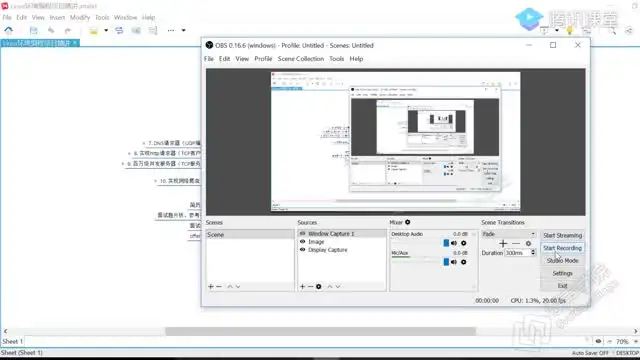Move the selected source up
The width and height of the screenshot is (640, 360).
(330, 287)
